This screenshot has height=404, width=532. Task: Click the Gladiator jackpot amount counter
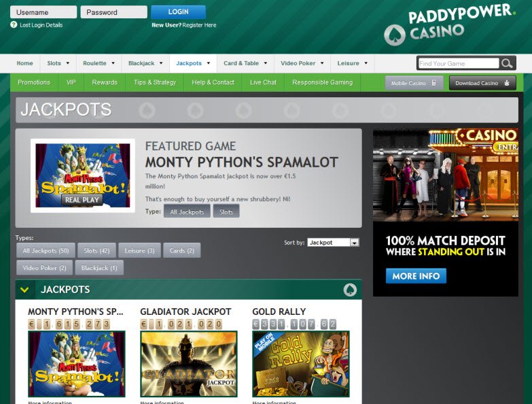(x=181, y=324)
